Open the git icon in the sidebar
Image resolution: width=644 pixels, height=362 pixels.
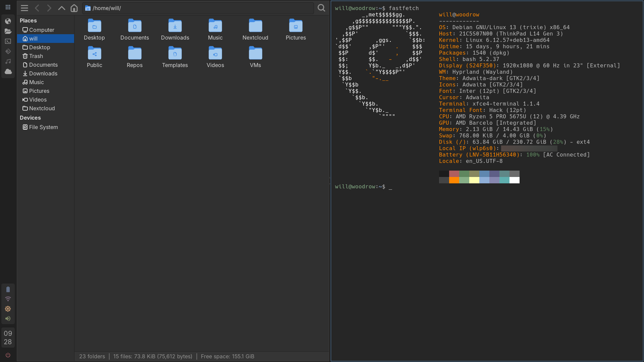[8, 51]
